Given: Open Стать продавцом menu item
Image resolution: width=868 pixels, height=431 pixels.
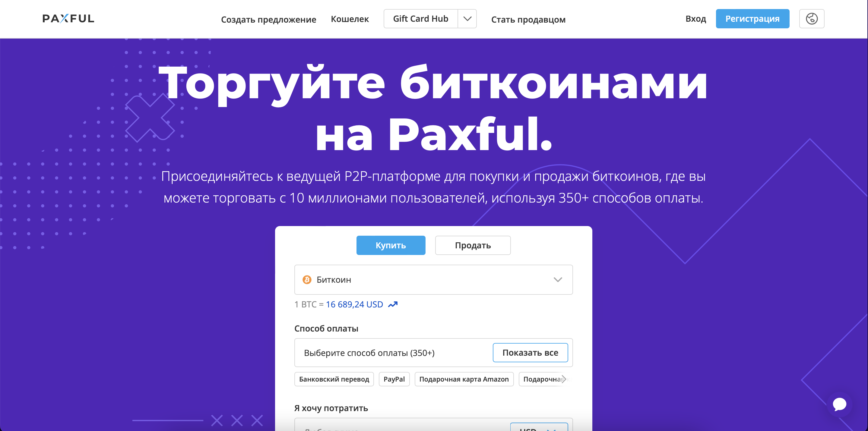Looking at the screenshot, I should [x=528, y=20].
